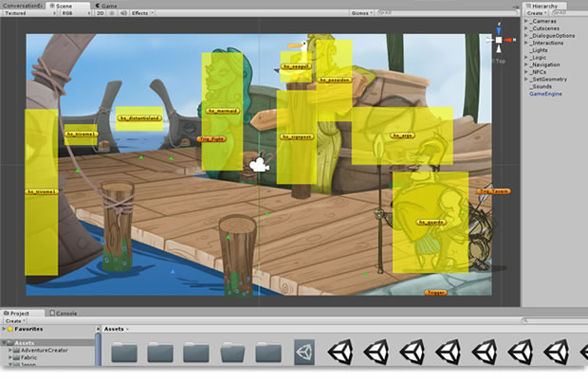Viewport: 588px width, 379px height.
Task: Expand the _Cameras hierarchy item
Action: coord(526,21)
